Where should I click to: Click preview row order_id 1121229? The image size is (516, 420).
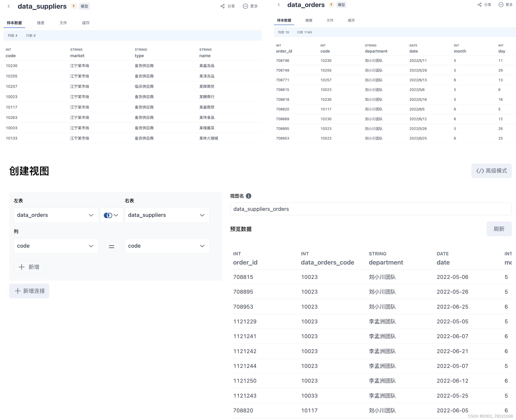(245, 322)
